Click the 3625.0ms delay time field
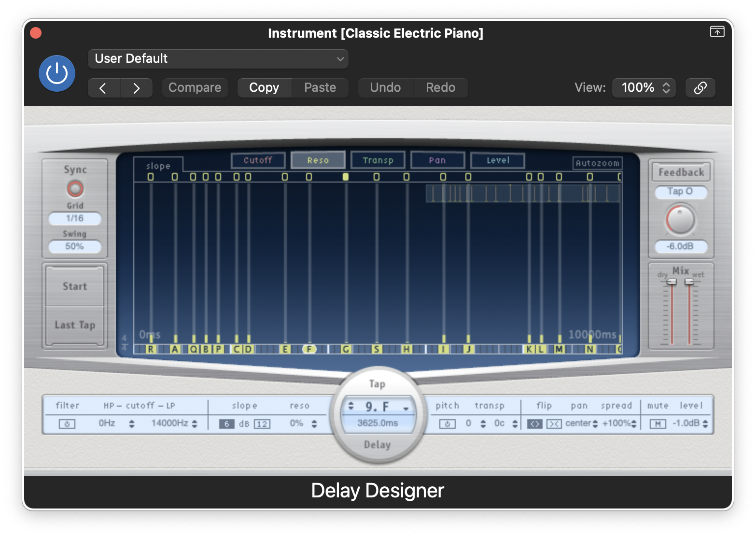This screenshot has height=537, width=756. pyautogui.click(x=378, y=423)
